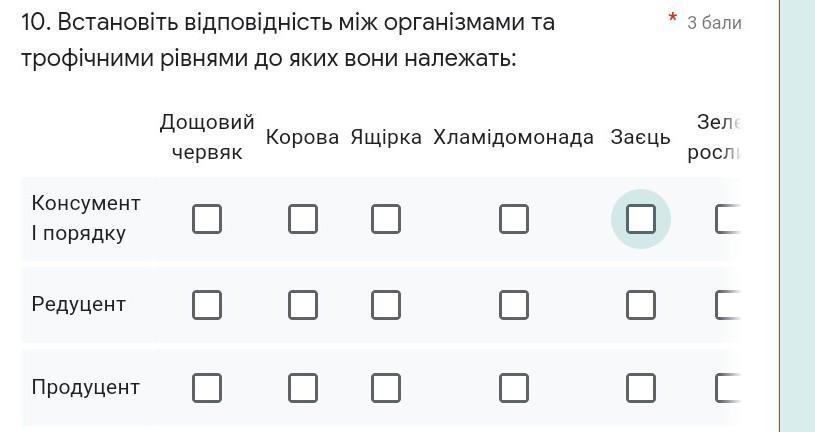815x432 pixels.
Task: Select Редуцент in partially visible last column
Action: coord(728,304)
